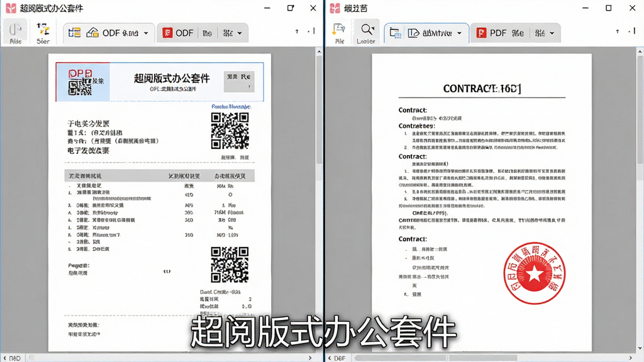Select the 'Contratbeg:' section heading

pos(416,126)
